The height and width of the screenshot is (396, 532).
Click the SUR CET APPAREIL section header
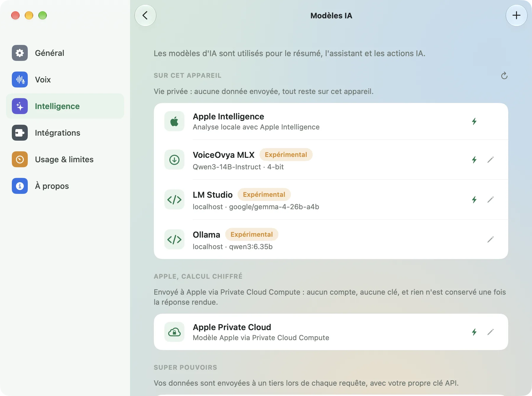pyautogui.click(x=187, y=76)
